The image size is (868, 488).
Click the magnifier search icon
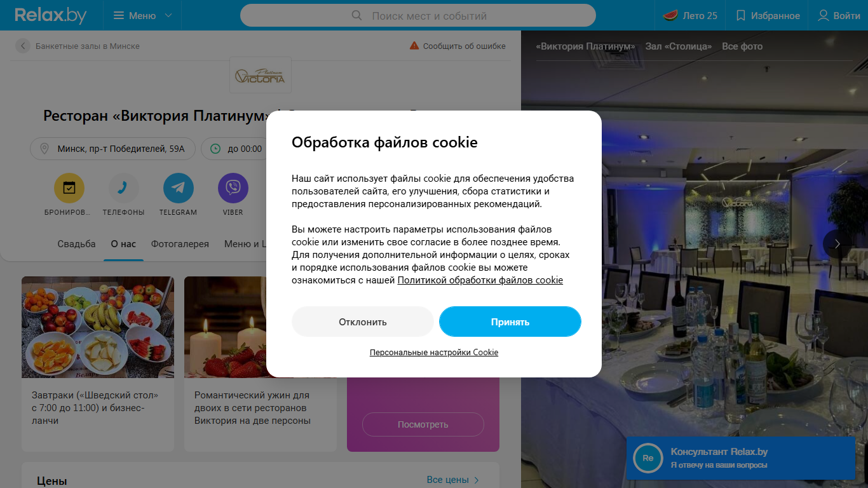pyautogui.click(x=357, y=15)
